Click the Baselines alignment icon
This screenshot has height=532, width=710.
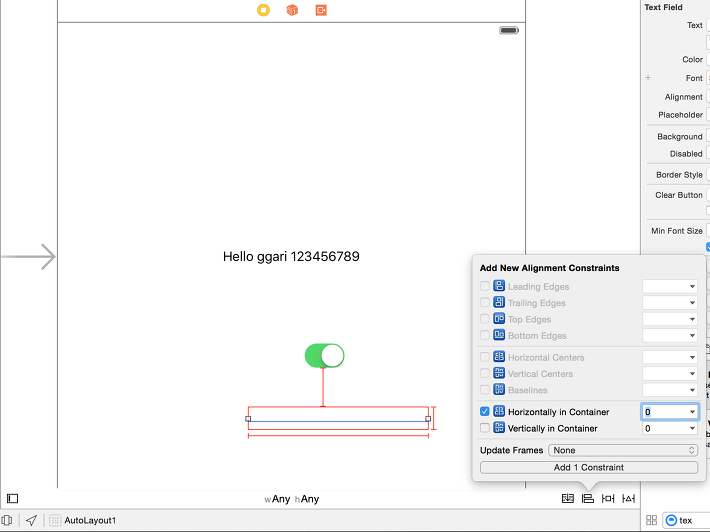point(499,389)
